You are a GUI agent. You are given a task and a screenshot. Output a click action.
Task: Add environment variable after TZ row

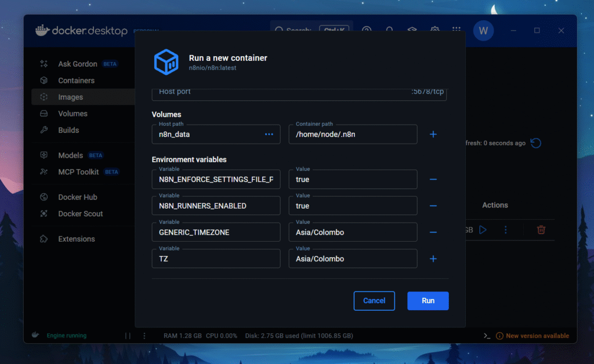(433, 259)
